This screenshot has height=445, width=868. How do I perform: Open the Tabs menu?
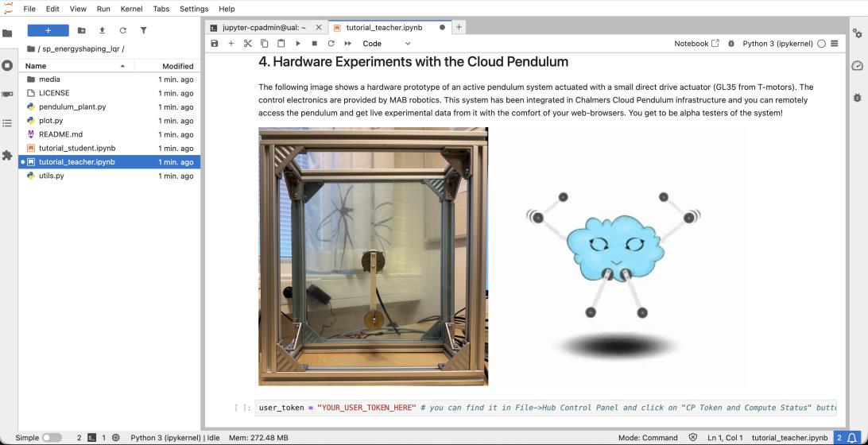(x=161, y=9)
